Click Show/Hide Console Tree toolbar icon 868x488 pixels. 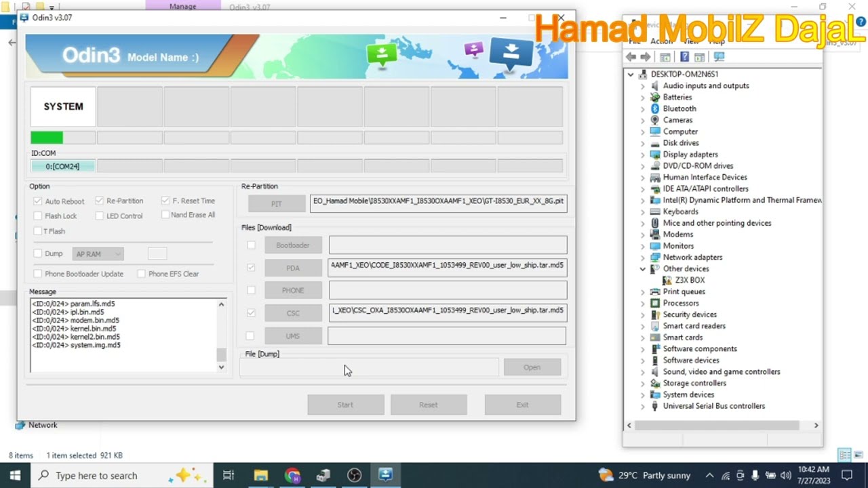(665, 57)
